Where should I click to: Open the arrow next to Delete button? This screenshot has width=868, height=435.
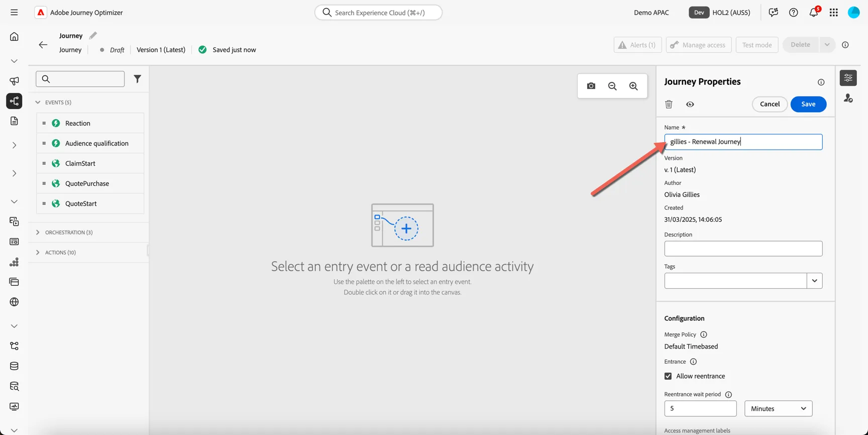point(827,45)
